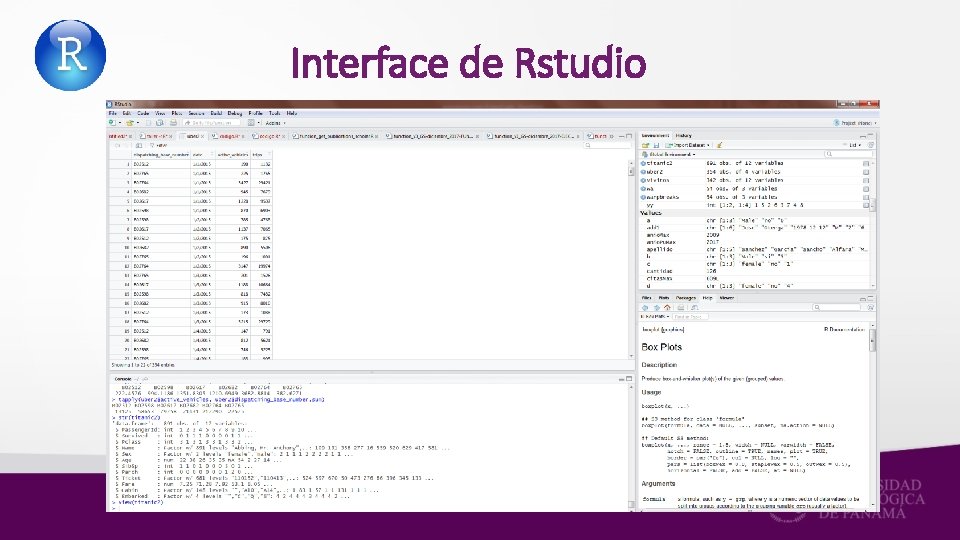The image size is (960, 540).
Task: Minimize the source pane
Action: [x=621, y=136]
